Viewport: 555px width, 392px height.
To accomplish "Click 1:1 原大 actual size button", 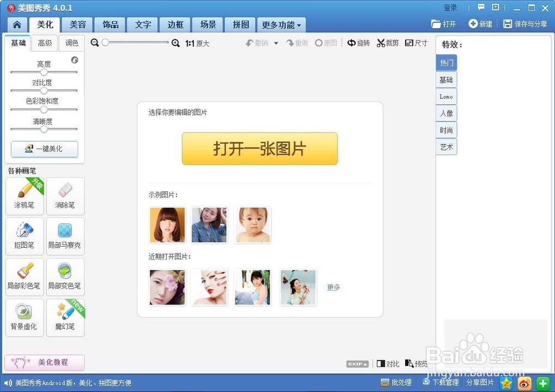I will pos(198,43).
